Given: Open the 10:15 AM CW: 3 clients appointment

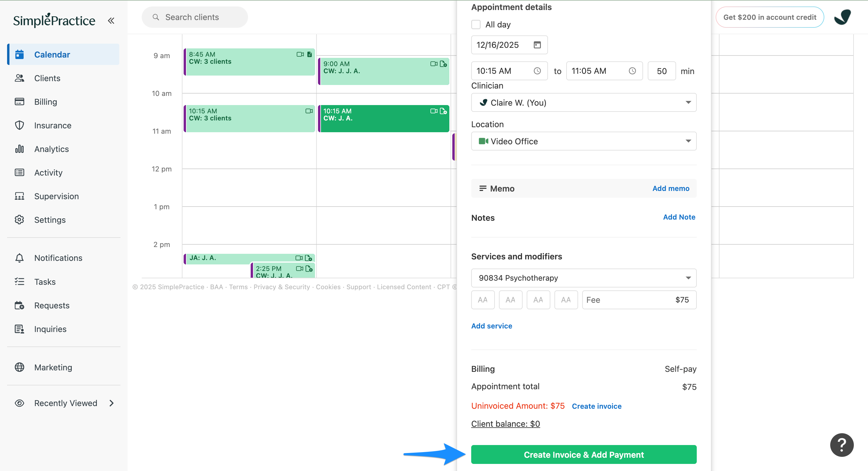Looking at the screenshot, I should pos(249,118).
